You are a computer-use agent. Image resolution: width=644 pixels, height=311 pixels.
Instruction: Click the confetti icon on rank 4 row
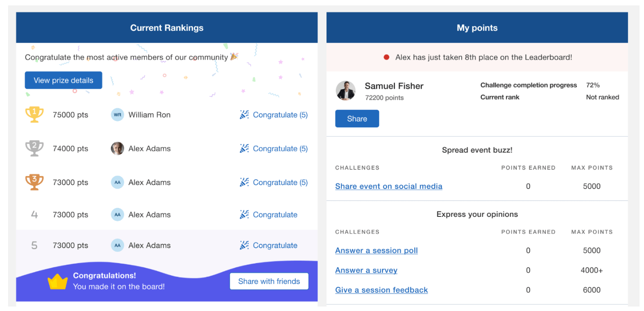point(244,214)
